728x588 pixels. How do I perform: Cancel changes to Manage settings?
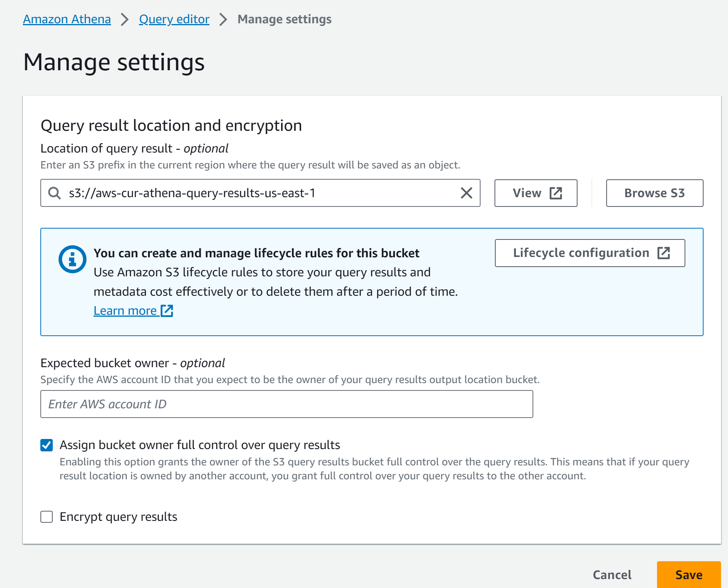point(612,575)
